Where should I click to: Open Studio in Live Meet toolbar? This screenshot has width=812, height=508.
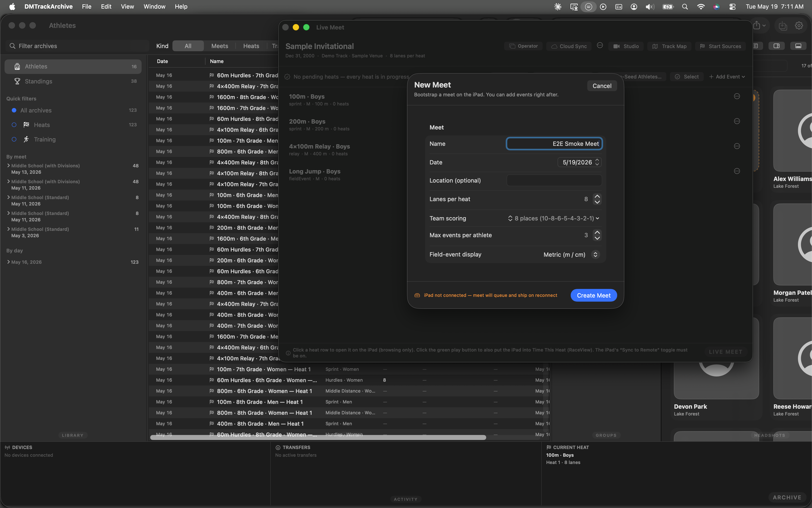click(626, 46)
